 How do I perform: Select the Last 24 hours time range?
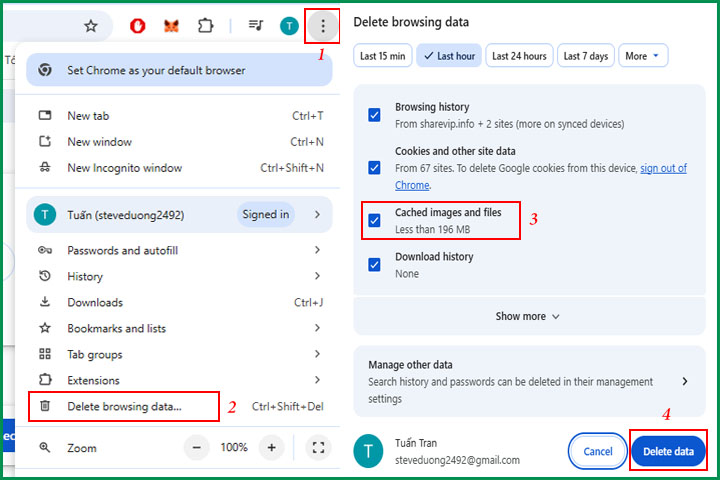click(519, 56)
